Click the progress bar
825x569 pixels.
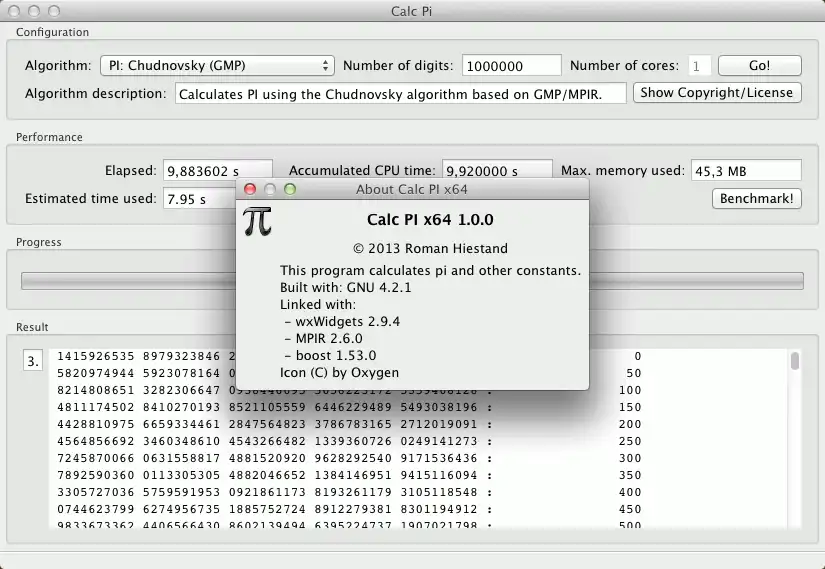(x=412, y=281)
